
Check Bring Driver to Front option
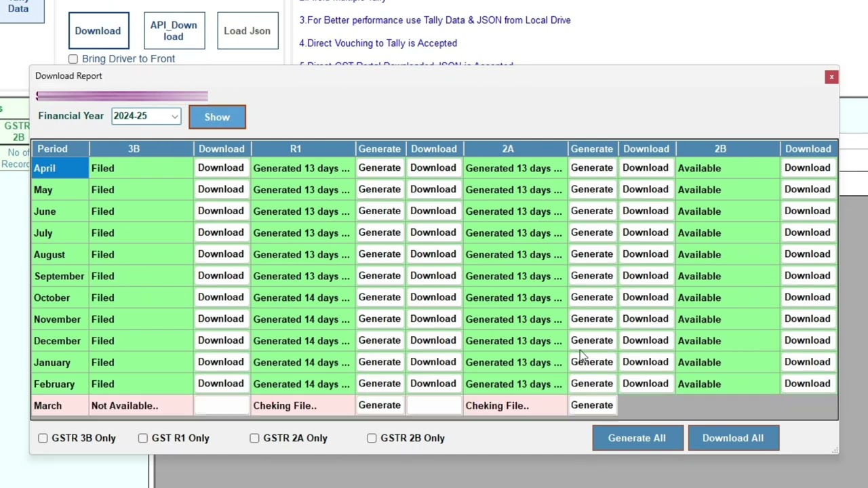pos(73,59)
